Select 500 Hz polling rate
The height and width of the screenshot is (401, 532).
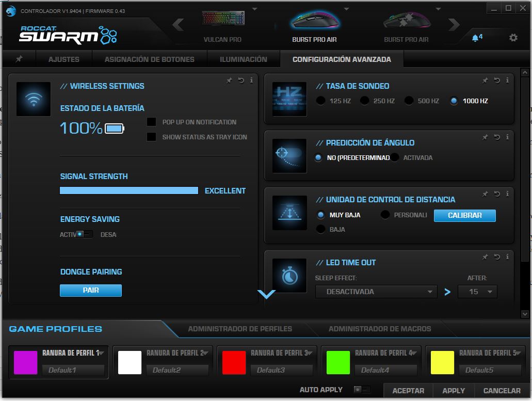(409, 101)
